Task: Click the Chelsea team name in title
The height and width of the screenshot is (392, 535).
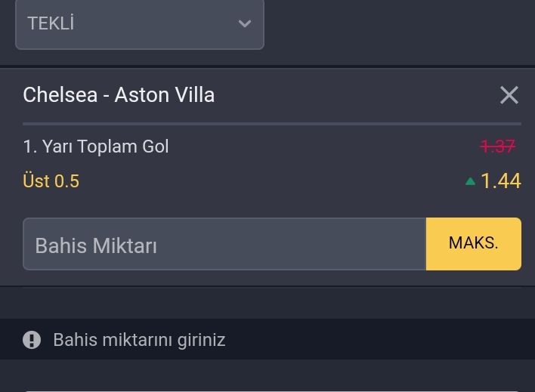Action: [x=60, y=94]
